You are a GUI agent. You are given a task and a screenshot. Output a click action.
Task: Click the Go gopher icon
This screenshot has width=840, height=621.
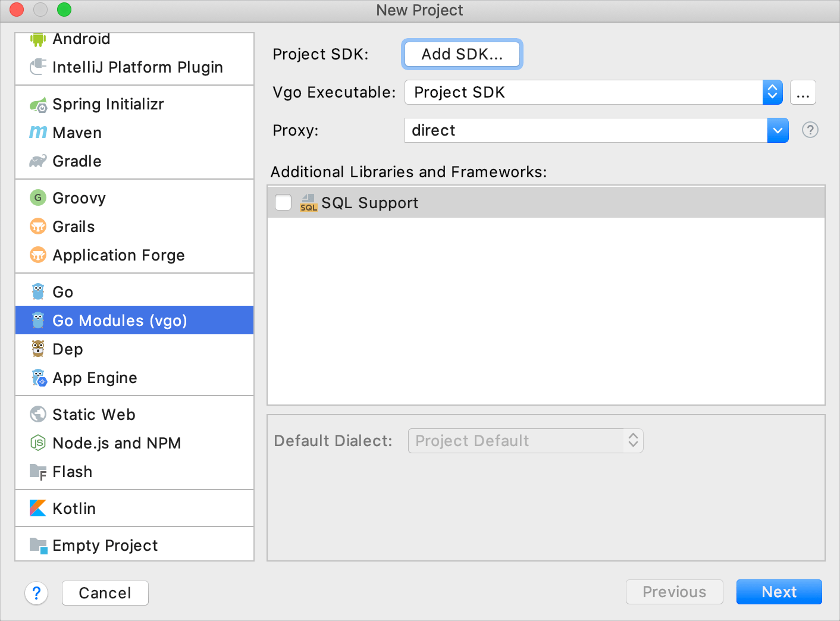(38, 291)
